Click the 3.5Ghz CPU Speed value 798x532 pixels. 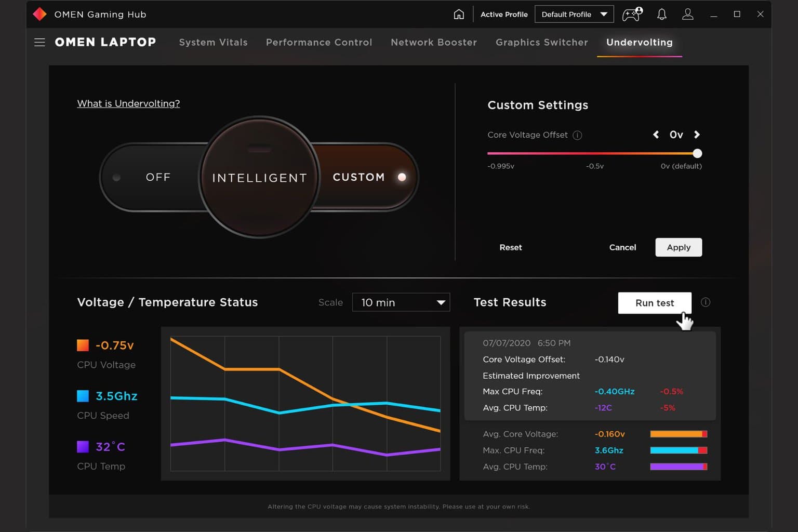(x=117, y=396)
